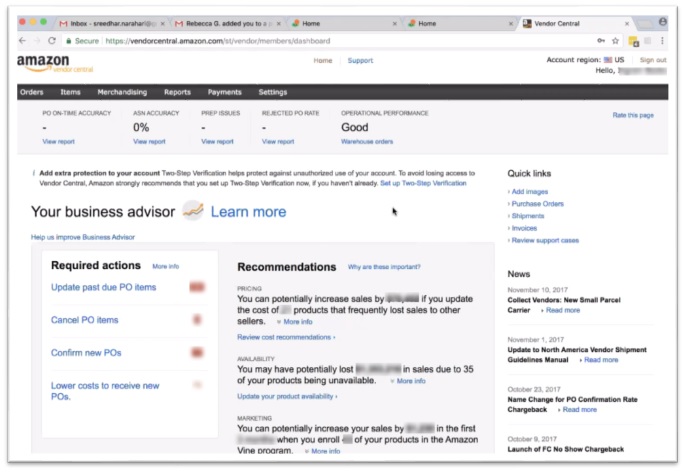The image size is (685, 472).
Task: Click the red badge beside Cancel PO items
Action: coord(197,319)
